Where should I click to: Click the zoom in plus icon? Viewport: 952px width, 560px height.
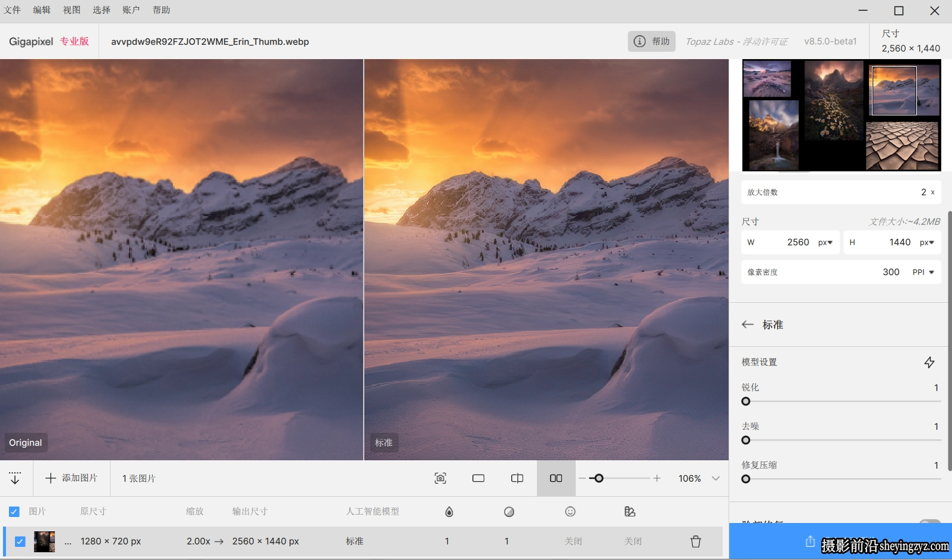tap(657, 478)
